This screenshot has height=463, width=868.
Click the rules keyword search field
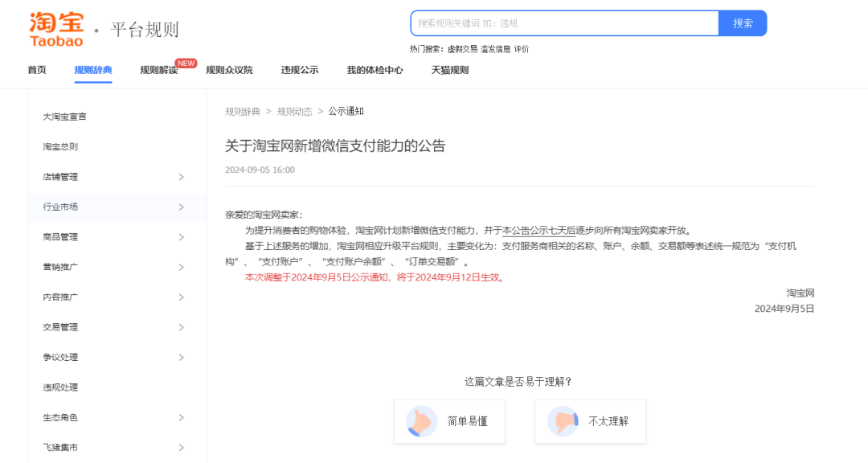pos(565,23)
